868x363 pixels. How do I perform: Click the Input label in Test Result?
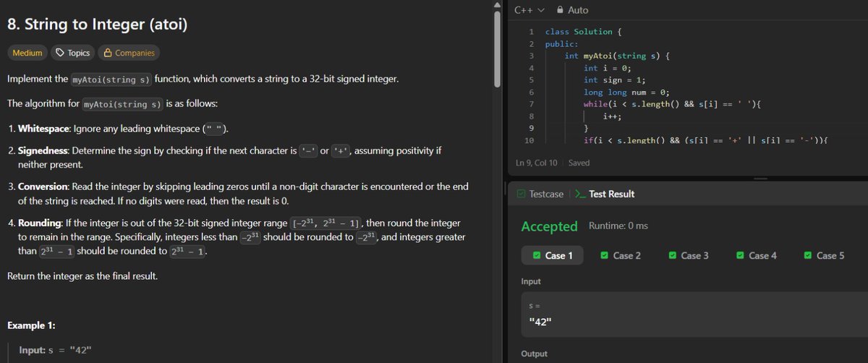(x=532, y=281)
